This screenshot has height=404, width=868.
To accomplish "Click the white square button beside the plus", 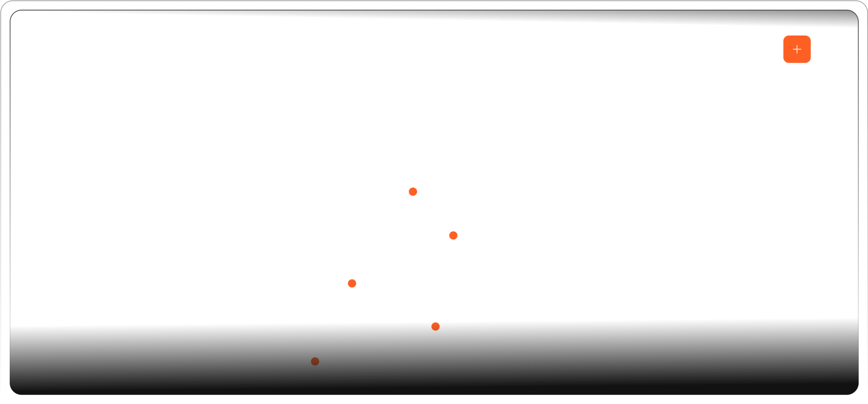I will [x=764, y=49].
